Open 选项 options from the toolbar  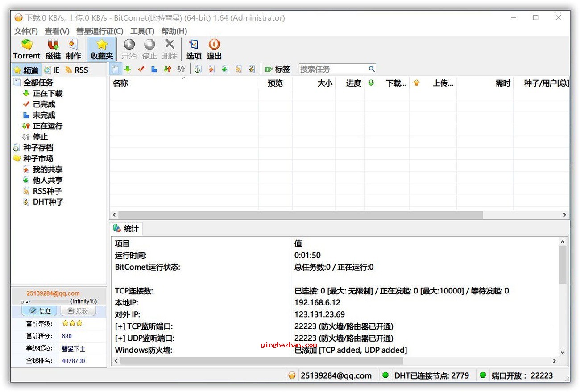194,49
